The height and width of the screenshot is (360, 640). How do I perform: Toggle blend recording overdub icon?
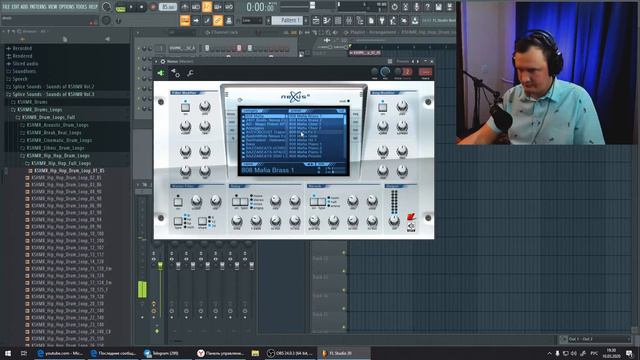[218, 7]
